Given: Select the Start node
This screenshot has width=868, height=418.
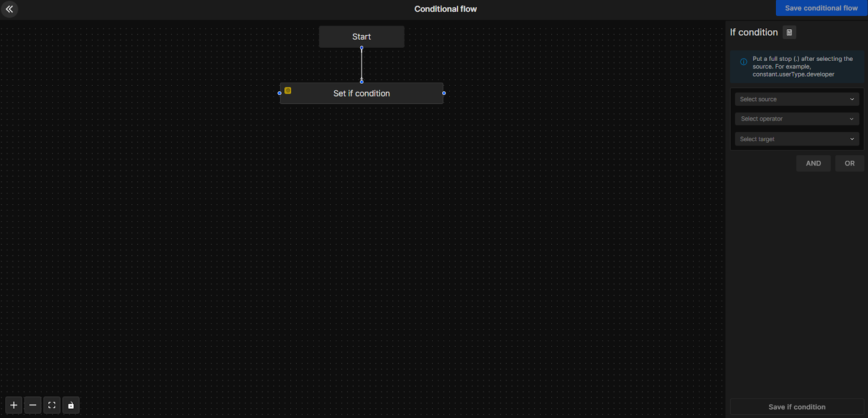Looking at the screenshot, I should 361,37.
